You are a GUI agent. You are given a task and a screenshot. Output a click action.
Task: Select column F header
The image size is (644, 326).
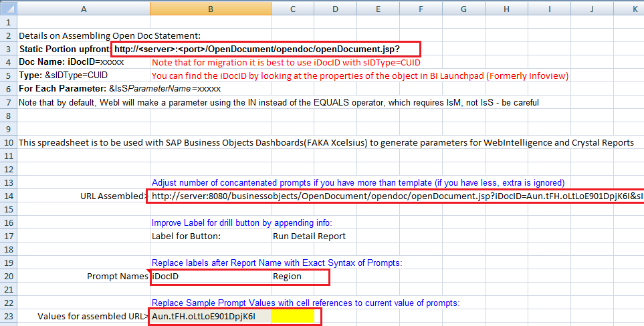point(421,9)
